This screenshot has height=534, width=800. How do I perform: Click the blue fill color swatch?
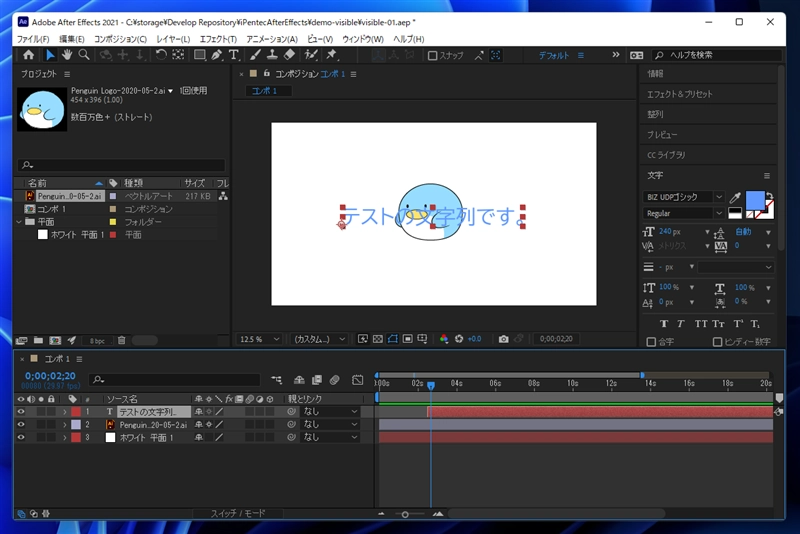(754, 200)
